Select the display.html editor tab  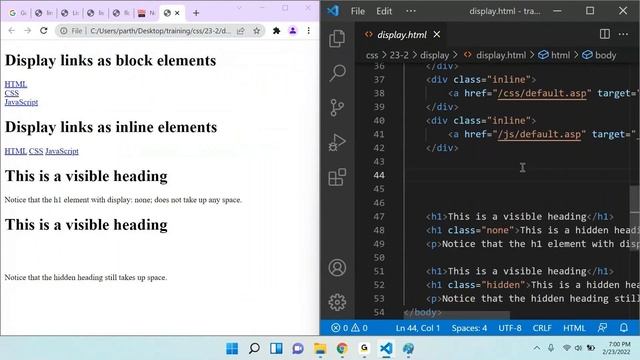[x=402, y=35]
